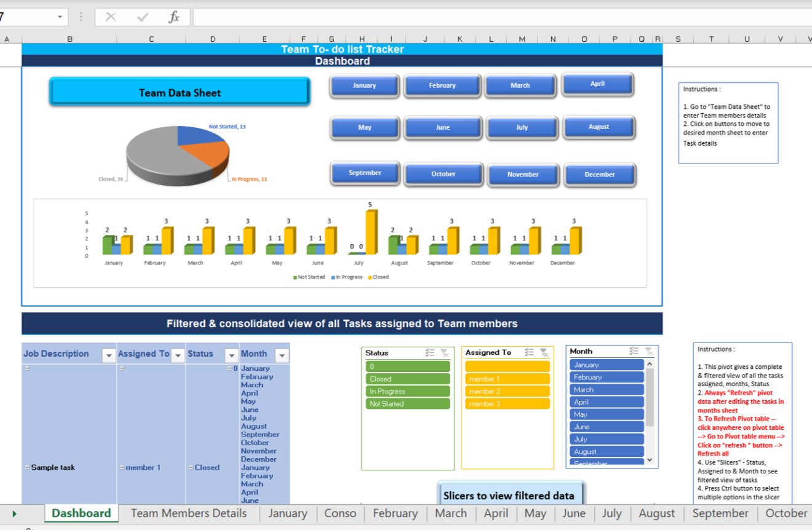Click the sheet tab scroll arrow

pos(14,513)
